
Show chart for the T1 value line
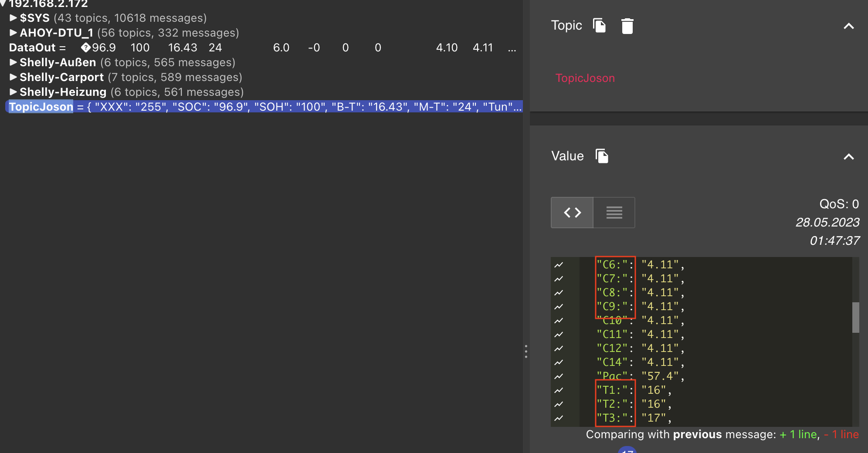point(559,390)
